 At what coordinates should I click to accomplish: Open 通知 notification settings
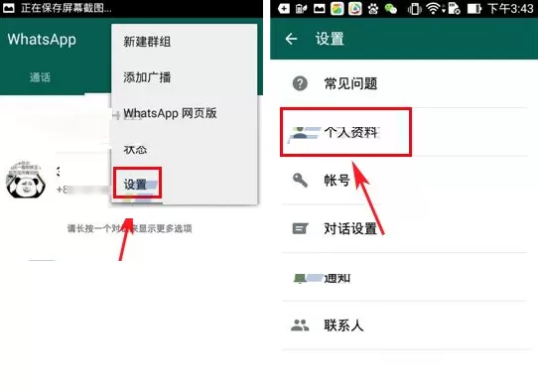tap(404, 278)
